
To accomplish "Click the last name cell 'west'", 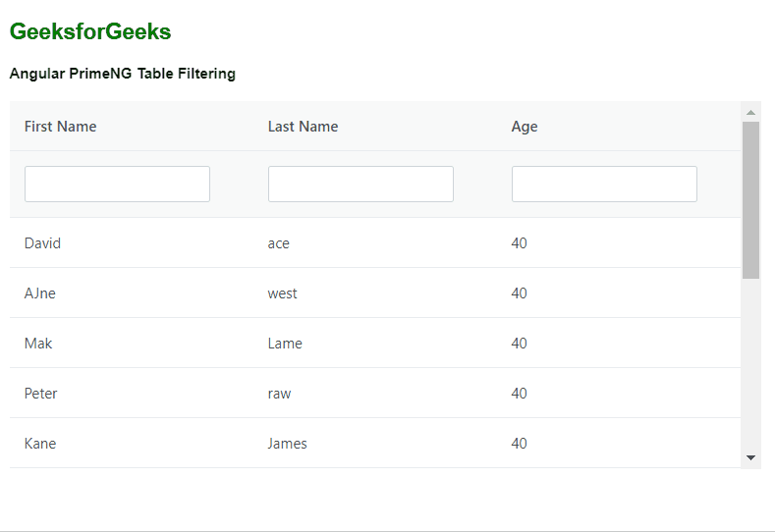I will click(x=283, y=293).
